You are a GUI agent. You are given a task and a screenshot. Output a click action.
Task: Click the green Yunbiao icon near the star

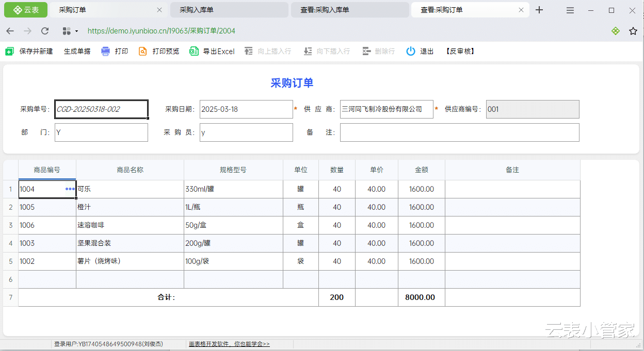coord(616,31)
